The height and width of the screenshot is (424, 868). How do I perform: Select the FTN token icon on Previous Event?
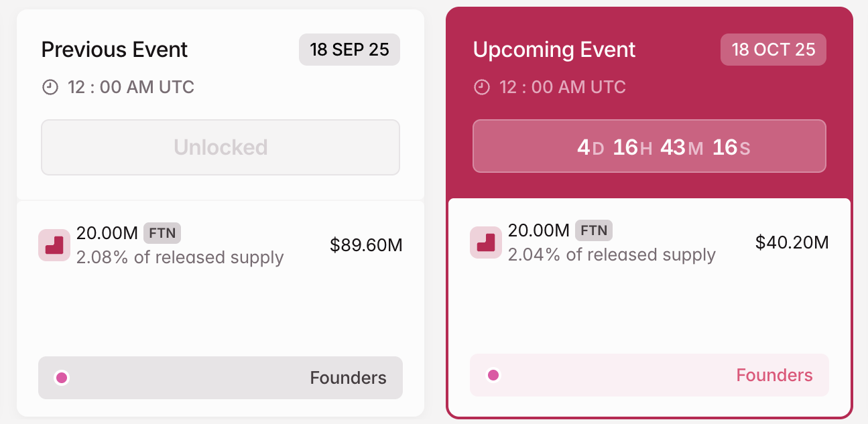pos(54,245)
